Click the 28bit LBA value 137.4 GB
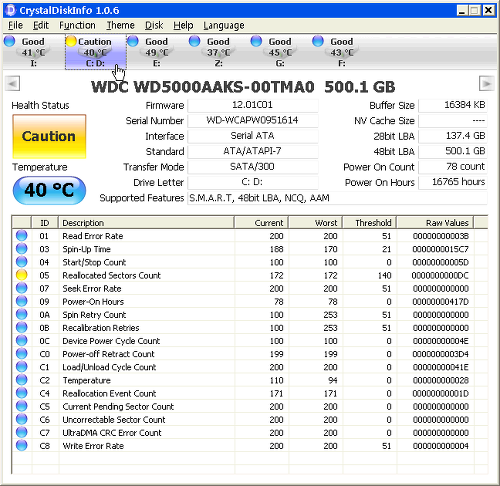The width and height of the screenshot is (500, 486). pyautogui.click(x=453, y=136)
